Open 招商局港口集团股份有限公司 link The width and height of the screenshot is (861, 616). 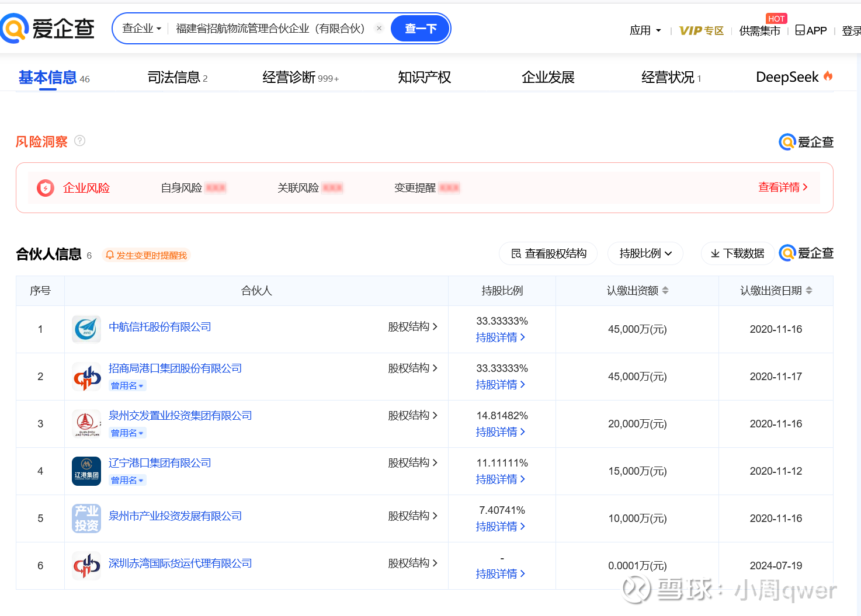[x=175, y=368]
